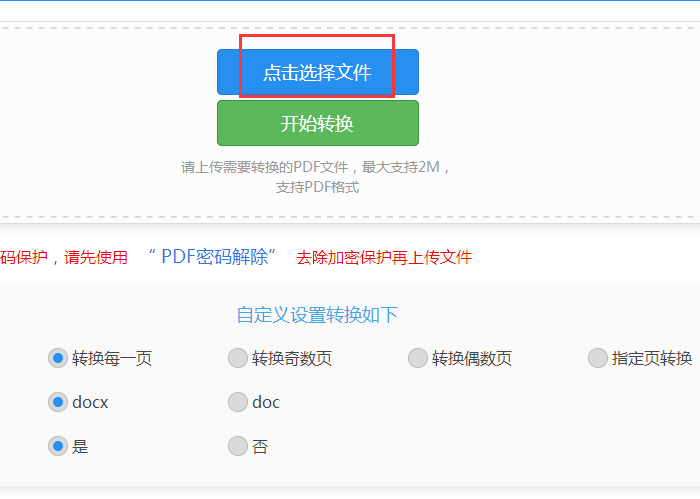Select the 转换每一页 radio button
The width and height of the screenshot is (700, 499).
[x=58, y=358]
